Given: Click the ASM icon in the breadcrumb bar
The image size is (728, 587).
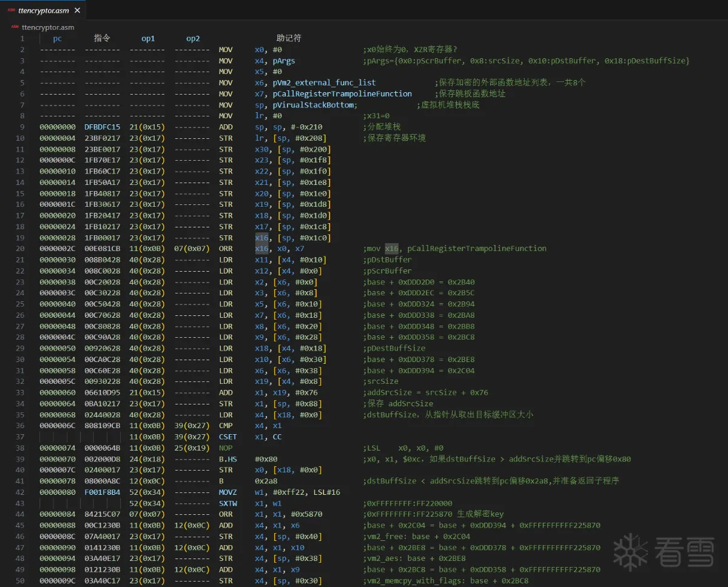Looking at the screenshot, I should pos(15,27).
